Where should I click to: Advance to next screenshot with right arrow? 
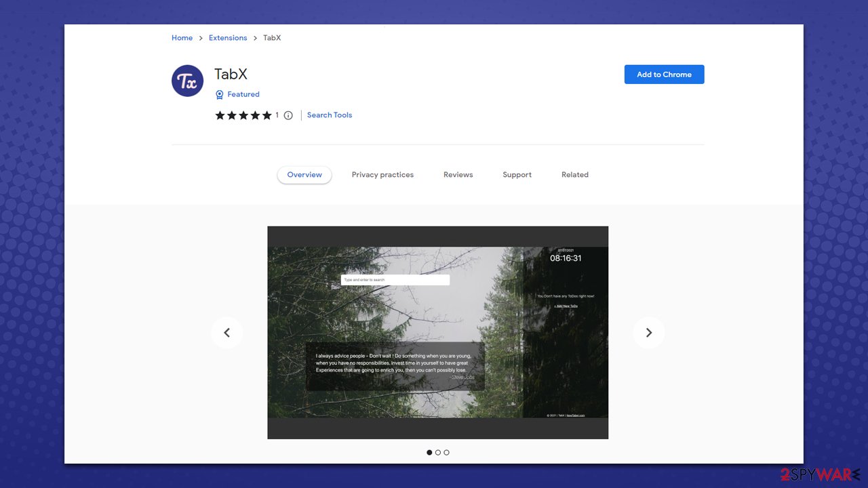click(649, 333)
